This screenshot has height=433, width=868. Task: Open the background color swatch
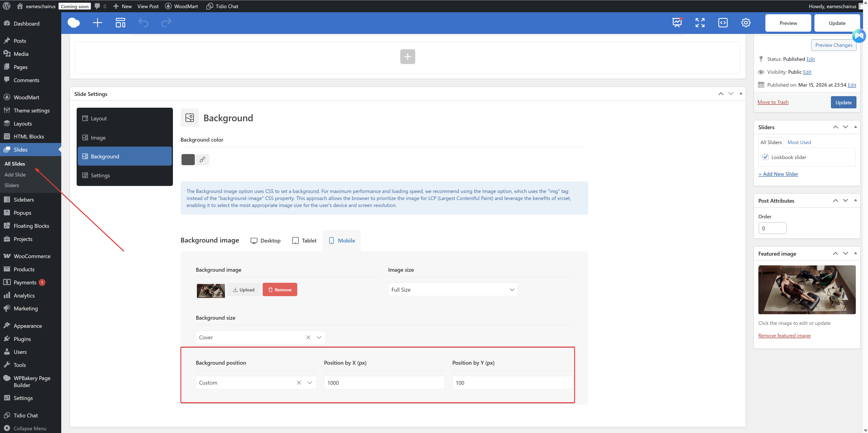coord(188,159)
